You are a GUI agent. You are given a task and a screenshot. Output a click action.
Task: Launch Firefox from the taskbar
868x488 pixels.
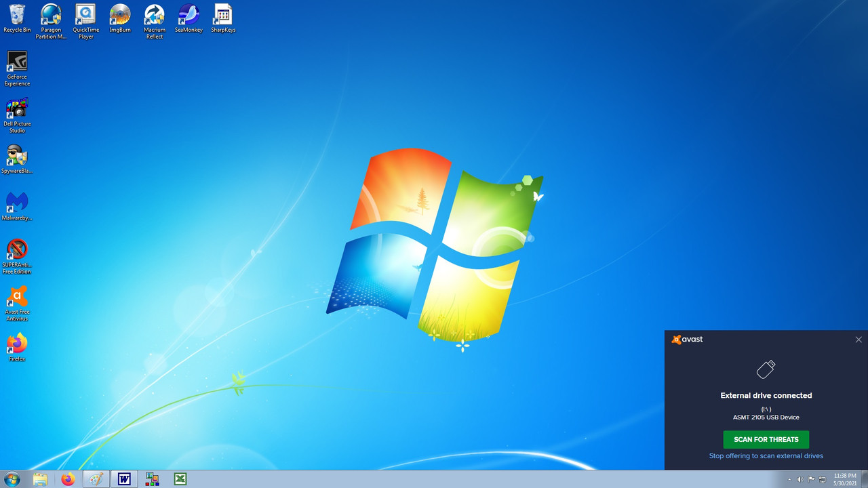tap(68, 479)
